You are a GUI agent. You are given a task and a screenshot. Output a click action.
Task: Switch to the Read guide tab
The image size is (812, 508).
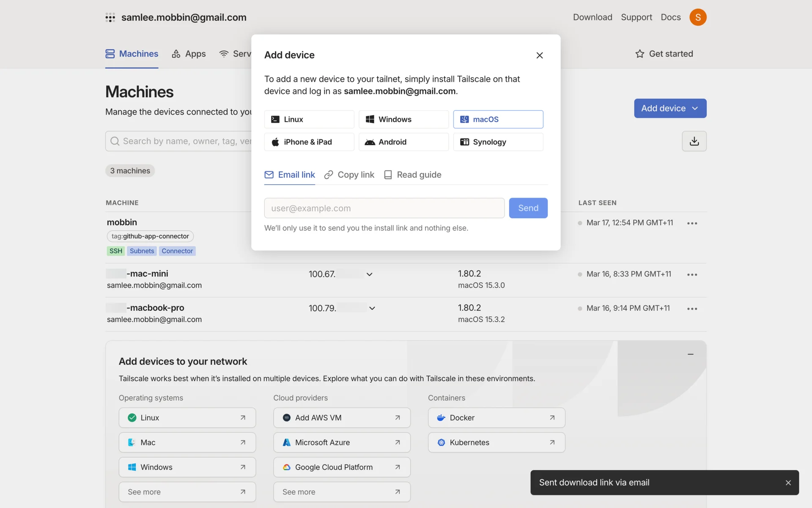pyautogui.click(x=412, y=175)
